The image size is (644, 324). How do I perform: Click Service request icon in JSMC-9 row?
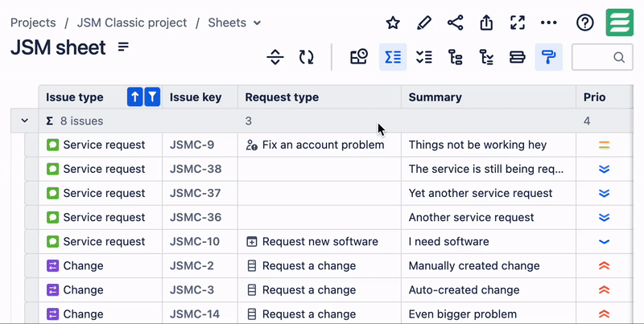52,145
